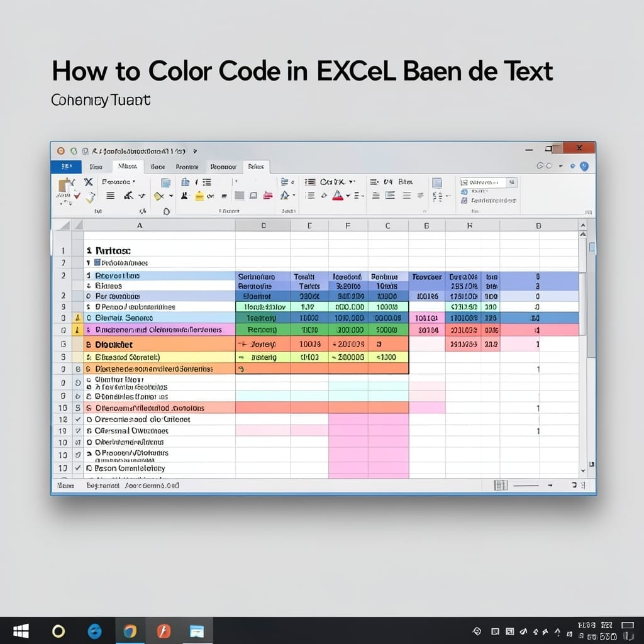This screenshot has width=644, height=644.
Task: Click the green circle icon in title bar
Action: click(x=74, y=151)
